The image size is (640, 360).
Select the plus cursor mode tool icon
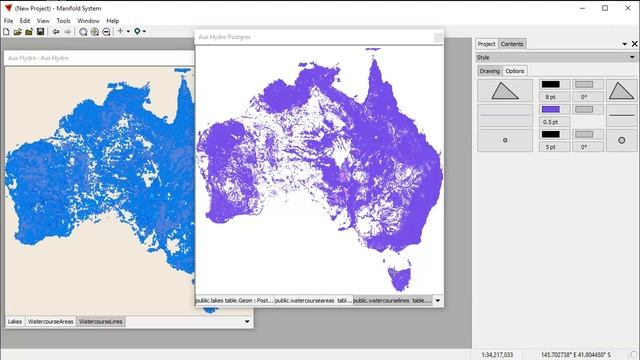120,31
